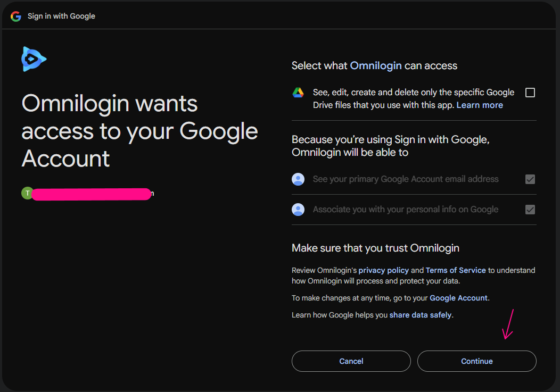Screen dimensions: 560x392
Task: Click the Sign in with Google title
Action: click(61, 16)
